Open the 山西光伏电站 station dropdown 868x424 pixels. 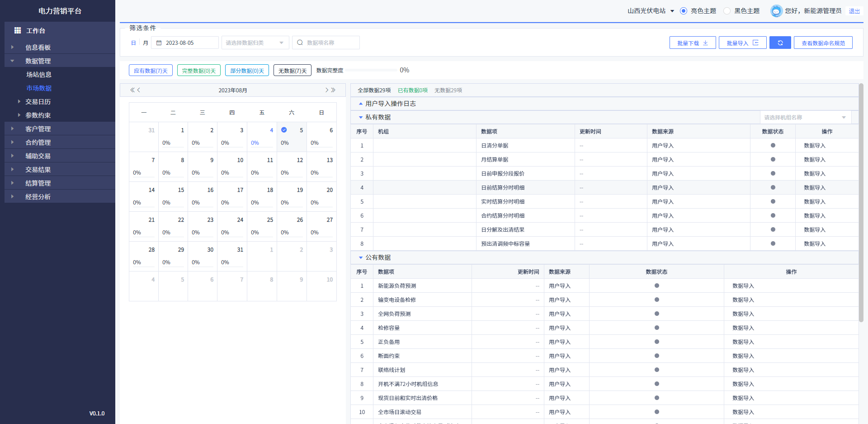(651, 11)
